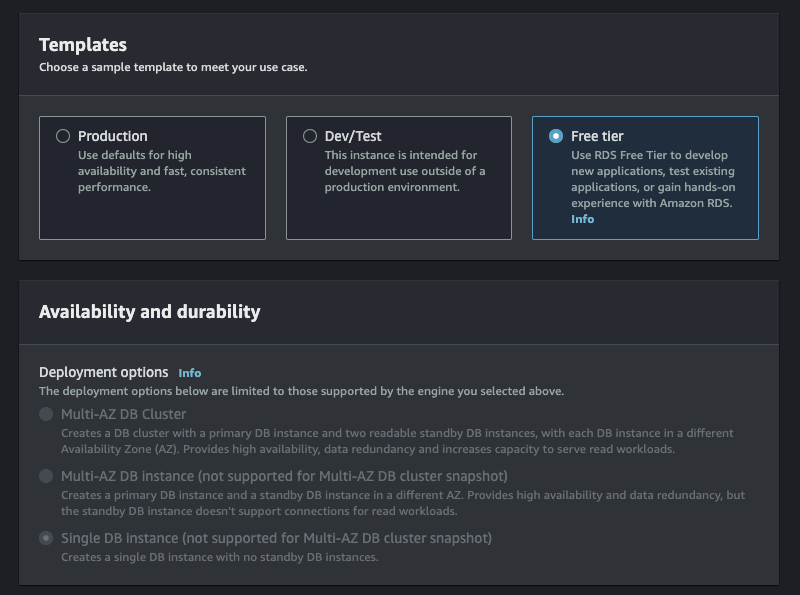Click the Availability and durability heading
The image size is (800, 595).
pos(149,312)
